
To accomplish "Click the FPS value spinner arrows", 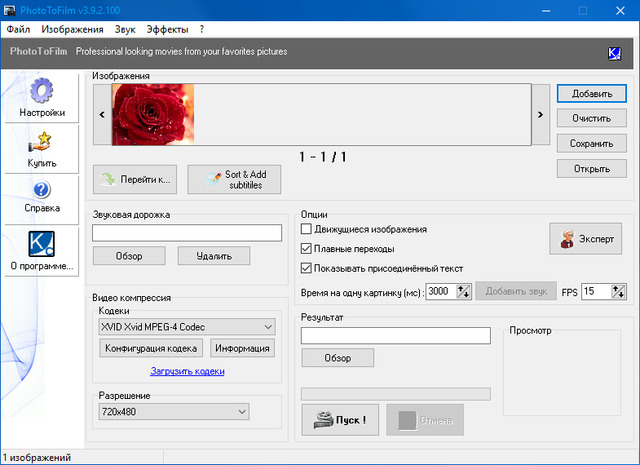I will [x=619, y=291].
